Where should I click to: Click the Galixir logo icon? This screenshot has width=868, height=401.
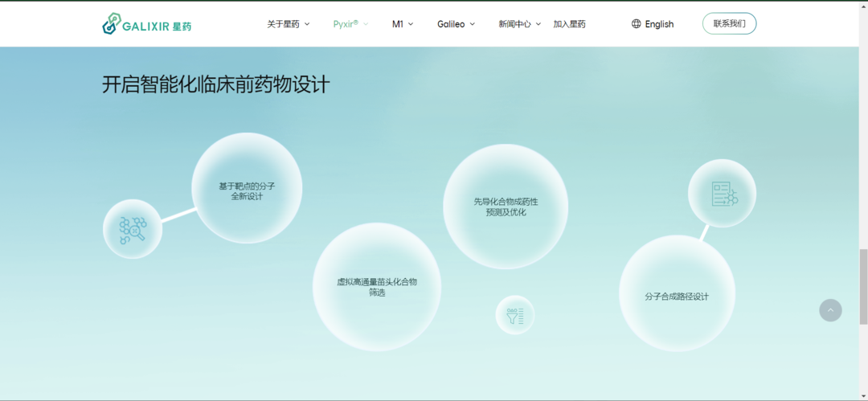point(111,25)
